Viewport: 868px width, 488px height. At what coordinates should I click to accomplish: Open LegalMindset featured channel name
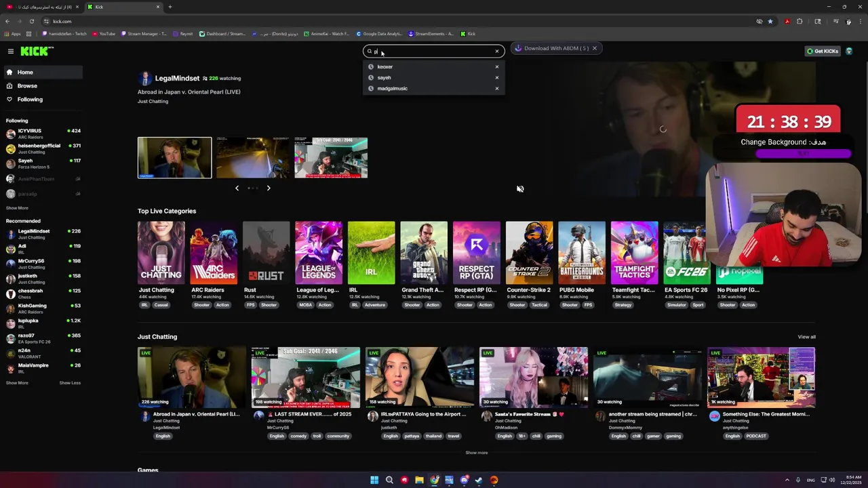(x=177, y=78)
